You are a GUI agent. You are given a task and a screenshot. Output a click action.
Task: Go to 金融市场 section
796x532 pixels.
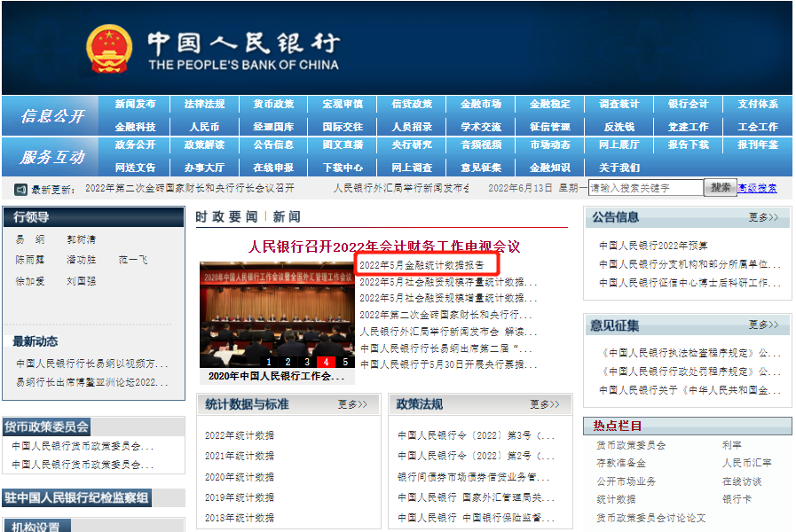(481, 104)
